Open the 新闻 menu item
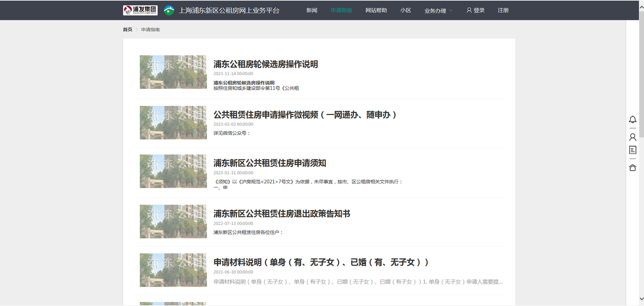This screenshot has height=306, width=644. pyautogui.click(x=312, y=10)
